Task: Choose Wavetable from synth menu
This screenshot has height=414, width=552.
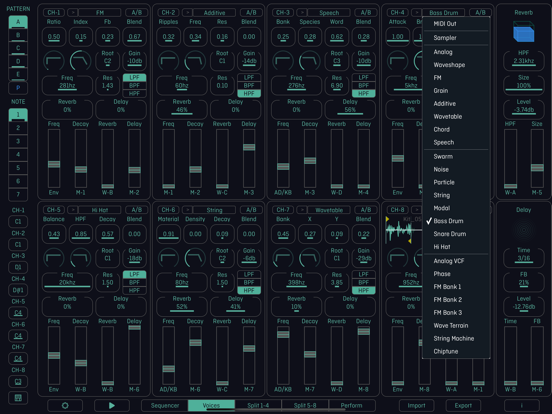Action: pos(456,117)
